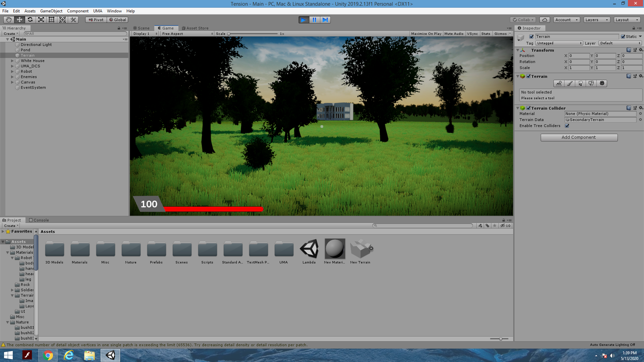Select the Paint Terrain brush tool

click(570, 83)
